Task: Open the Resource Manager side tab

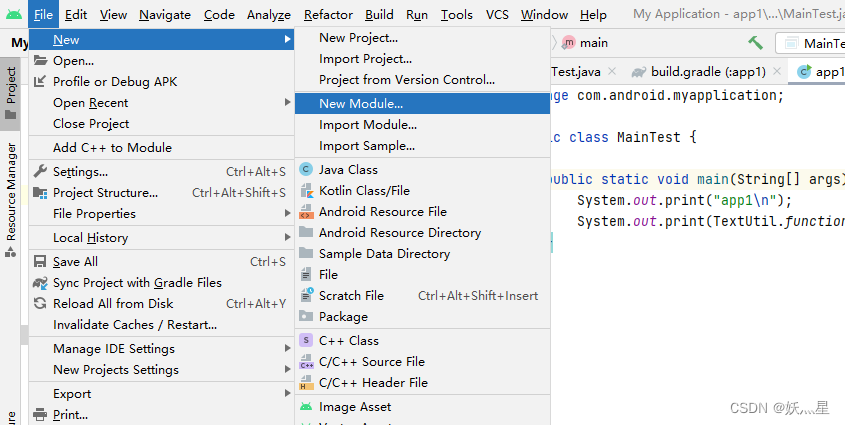Action: 10,199
